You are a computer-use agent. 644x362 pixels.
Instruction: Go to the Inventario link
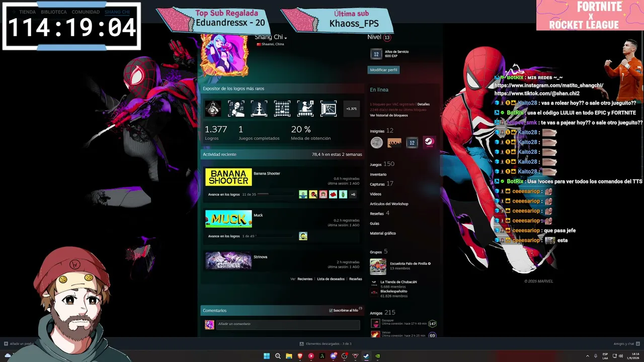click(x=378, y=174)
